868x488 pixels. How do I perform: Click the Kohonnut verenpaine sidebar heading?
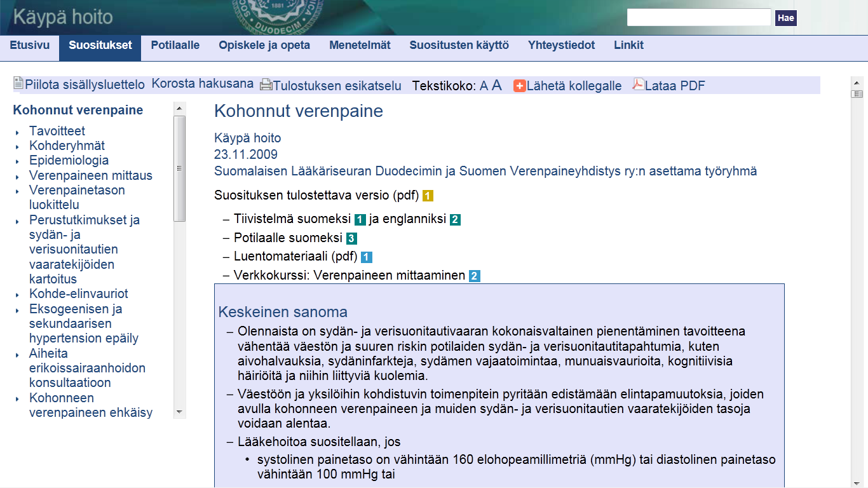tap(78, 110)
